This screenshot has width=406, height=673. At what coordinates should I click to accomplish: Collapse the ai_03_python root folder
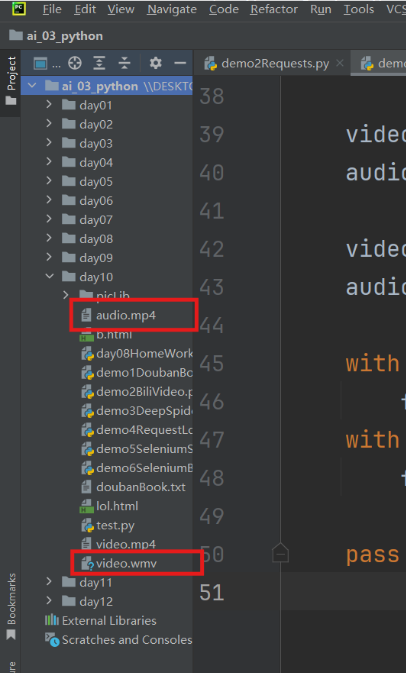click(32, 85)
